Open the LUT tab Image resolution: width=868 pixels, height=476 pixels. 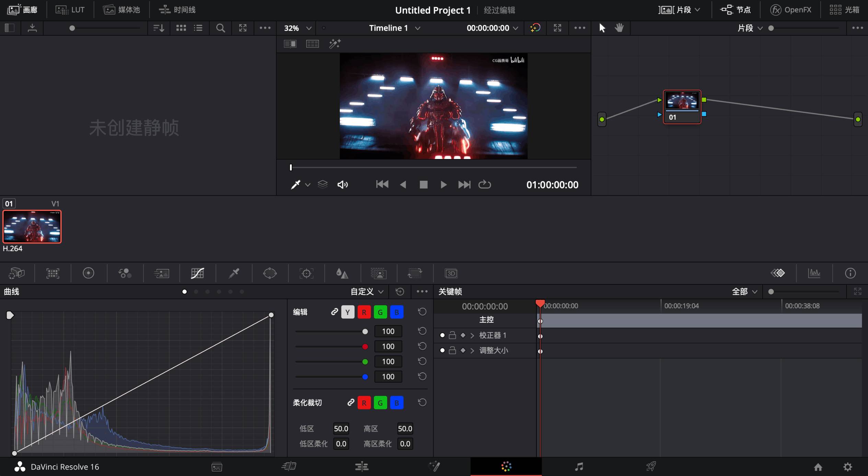click(71, 10)
